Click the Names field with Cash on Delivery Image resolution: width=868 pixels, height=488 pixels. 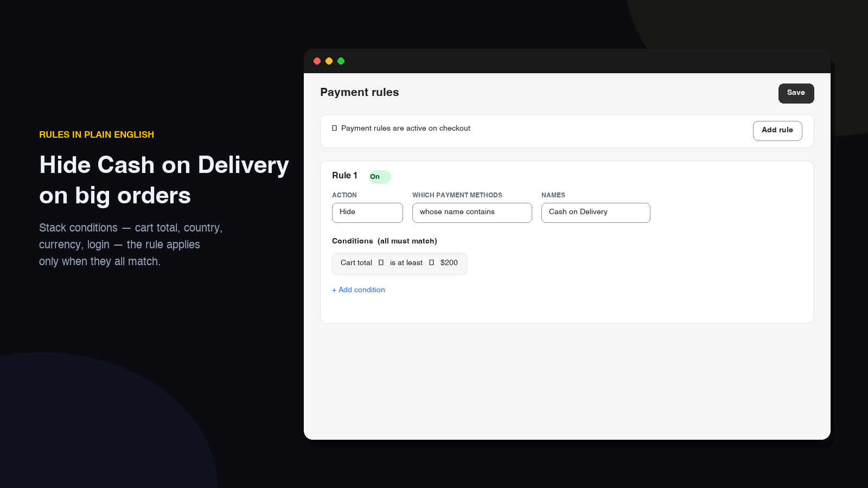596,213
